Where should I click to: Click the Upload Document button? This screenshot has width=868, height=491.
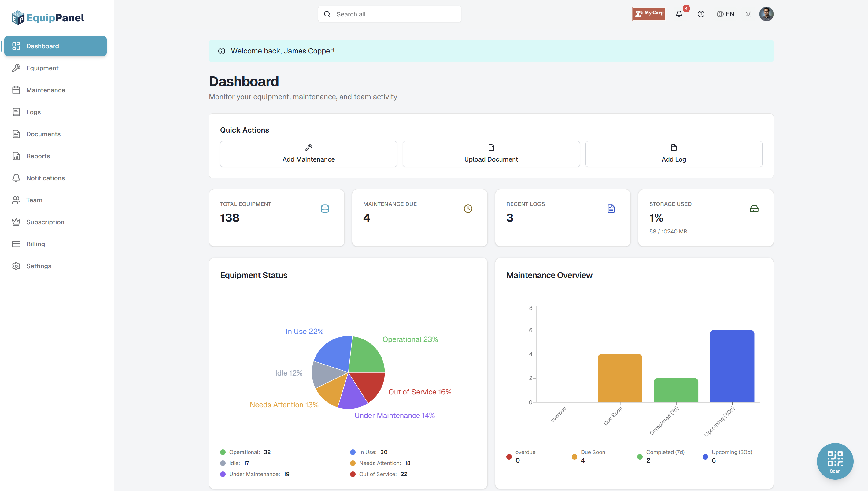click(491, 154)
